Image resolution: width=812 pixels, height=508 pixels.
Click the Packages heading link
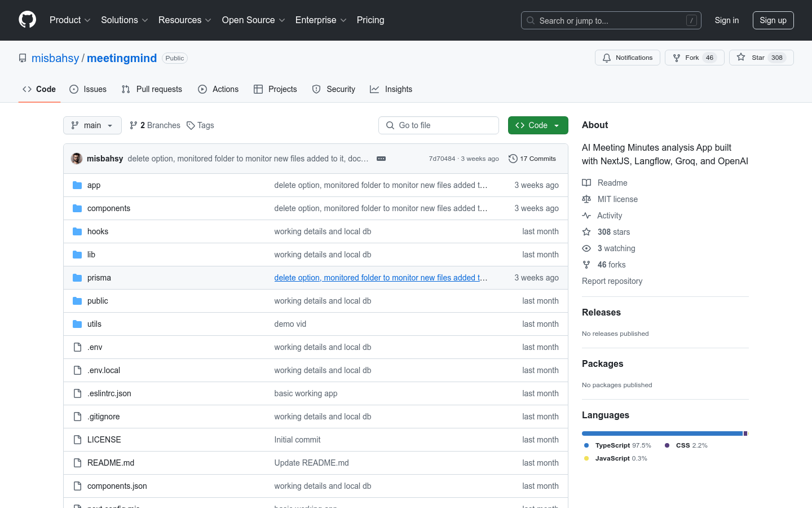tap(603, 364)
